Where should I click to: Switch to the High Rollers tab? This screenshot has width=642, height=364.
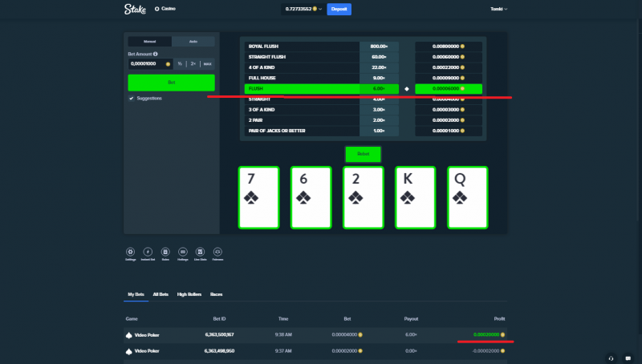[x=189, y=294]
